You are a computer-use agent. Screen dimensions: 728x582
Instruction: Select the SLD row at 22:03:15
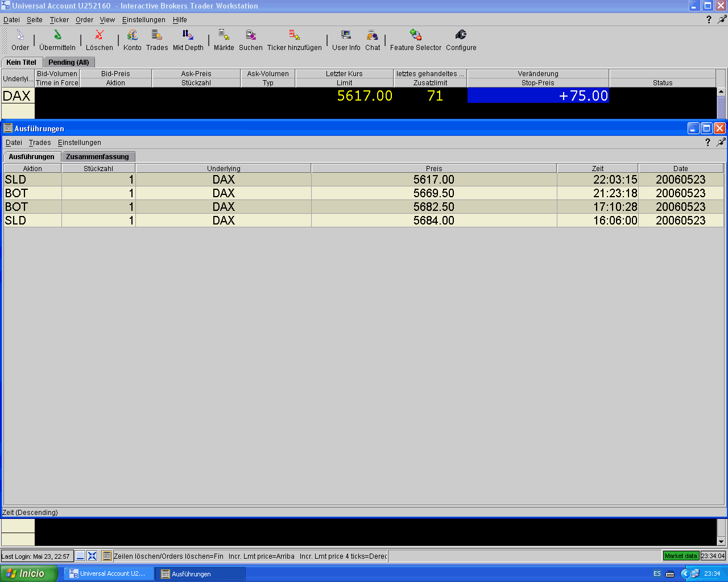coord(363,180)
